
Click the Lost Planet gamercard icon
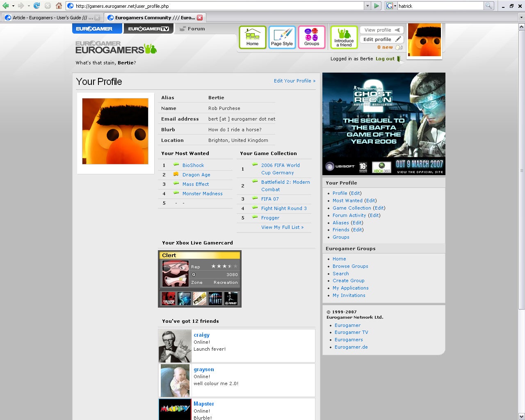215,299
